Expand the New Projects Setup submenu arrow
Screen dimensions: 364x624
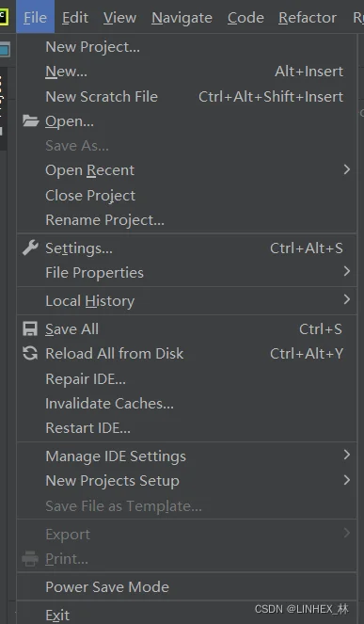pyautogui.click(x=347, y=480)
